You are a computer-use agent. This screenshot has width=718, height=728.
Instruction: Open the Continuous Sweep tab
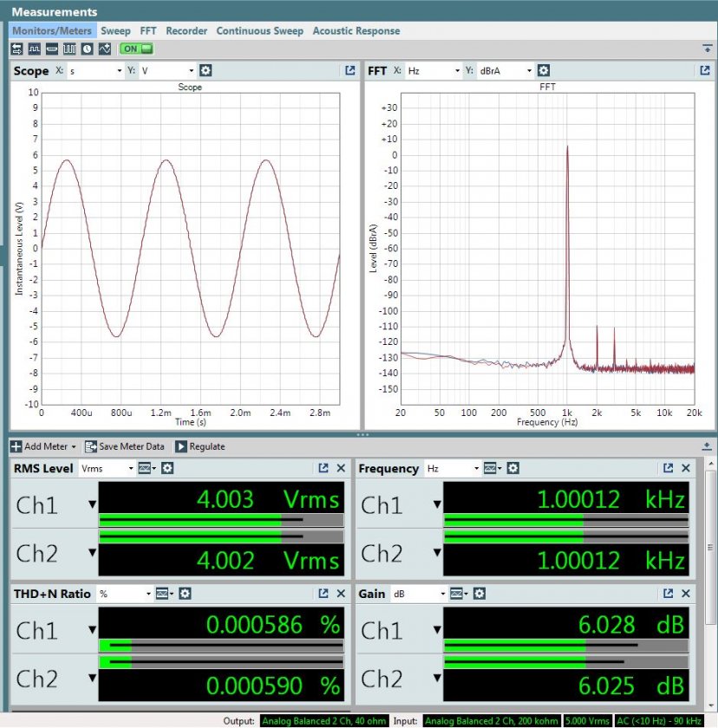[x=259, y=31]
